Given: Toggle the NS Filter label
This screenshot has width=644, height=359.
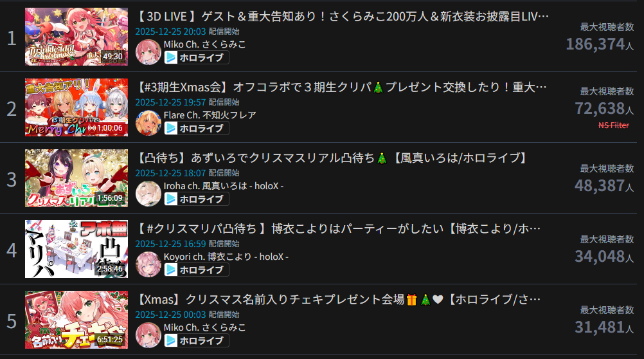Looking at the screenshot, I should pyautogui.click(x=614, y=125).
